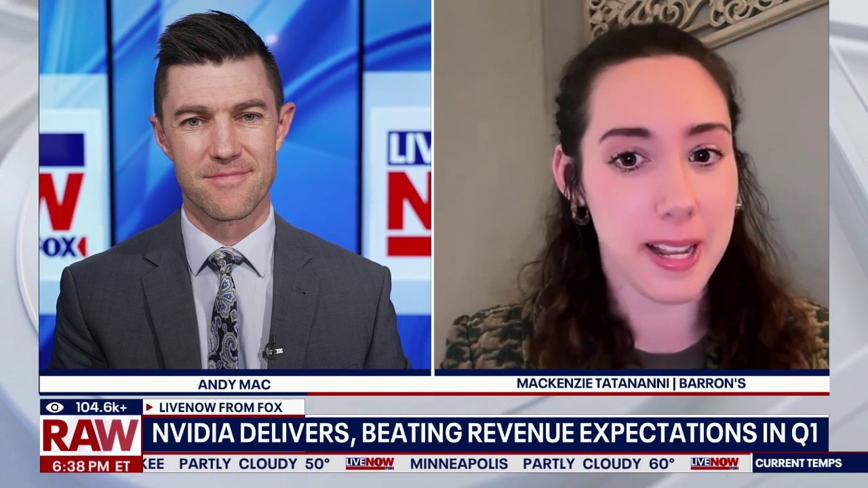Click the "LIVENOW FROM FOX" label
Screen dimensions: 868x488
point(220,407)
